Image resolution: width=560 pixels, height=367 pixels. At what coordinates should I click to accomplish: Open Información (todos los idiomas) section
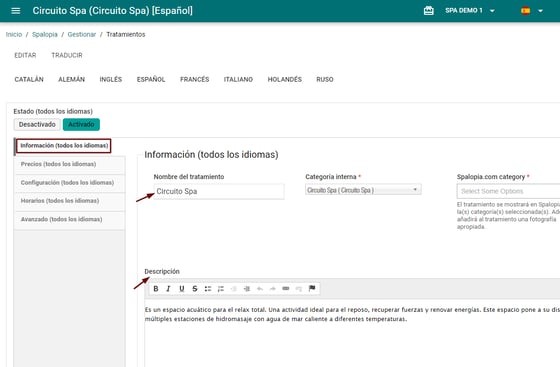pos(64,146)
